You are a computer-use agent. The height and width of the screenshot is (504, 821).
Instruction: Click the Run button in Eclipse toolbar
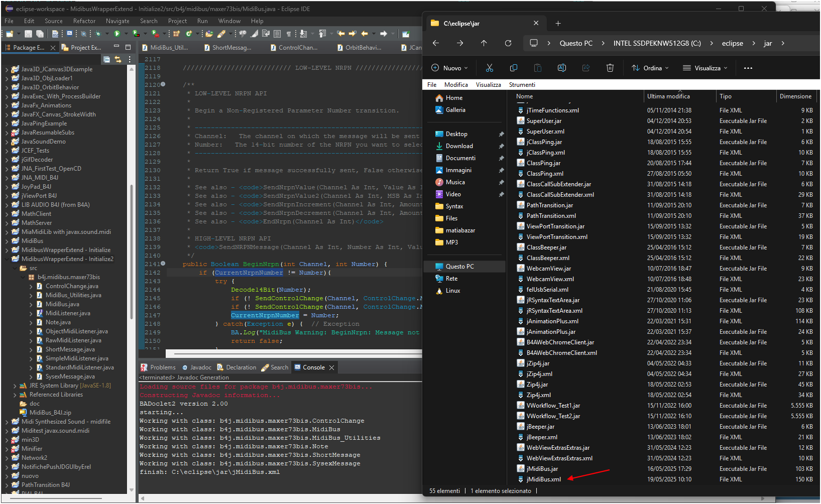(117, 34)
